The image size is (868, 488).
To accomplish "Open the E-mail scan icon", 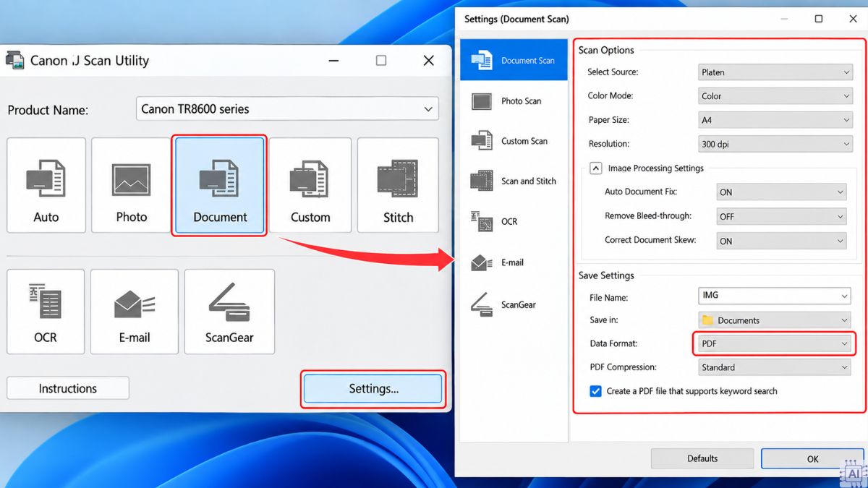I will pos(135,312).
